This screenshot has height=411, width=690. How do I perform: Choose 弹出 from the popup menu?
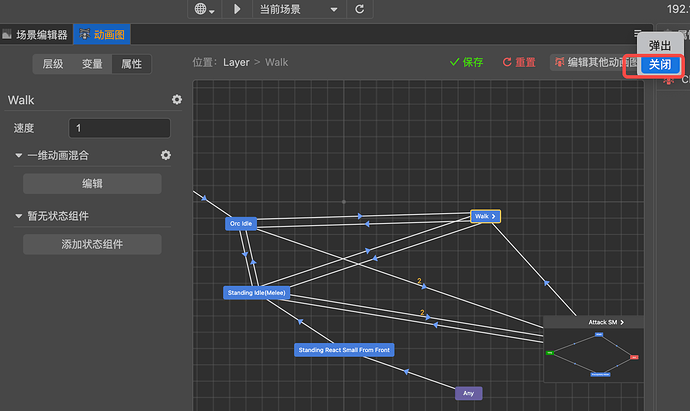[660, 46]
